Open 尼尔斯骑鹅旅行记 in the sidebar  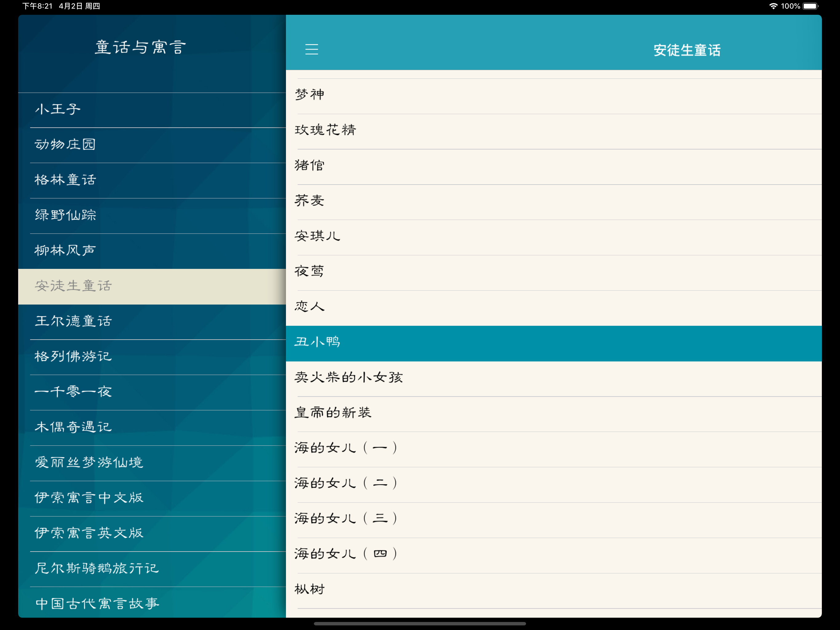click(x=152, y=569)
